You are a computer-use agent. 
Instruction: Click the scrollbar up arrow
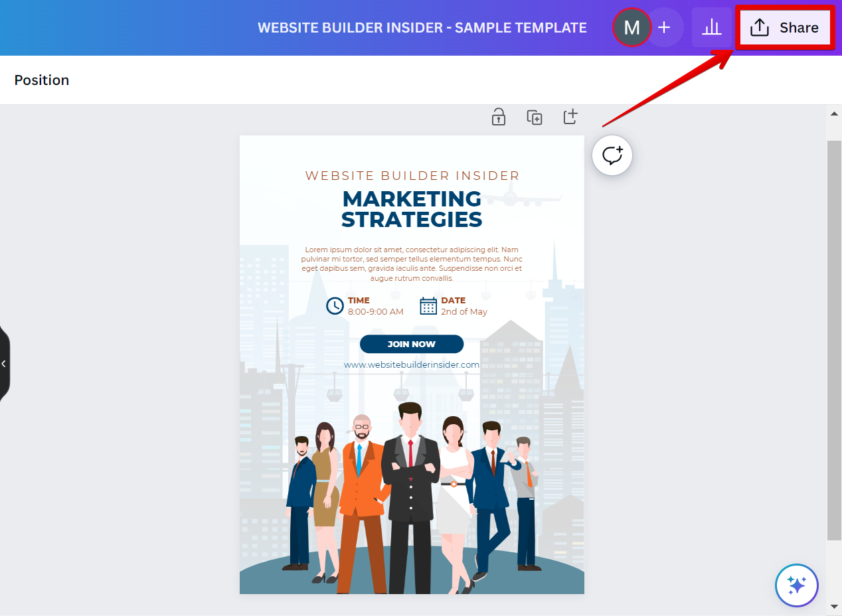(834, 114)
